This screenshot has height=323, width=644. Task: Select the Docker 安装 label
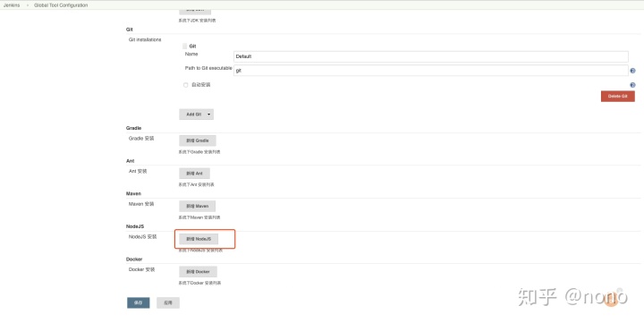141,269
